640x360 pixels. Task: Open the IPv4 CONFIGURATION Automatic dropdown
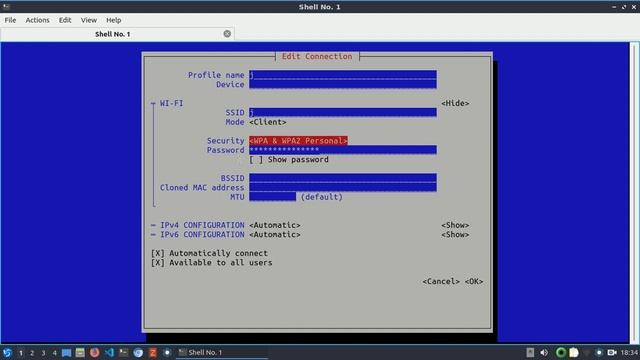pos(275,225)
